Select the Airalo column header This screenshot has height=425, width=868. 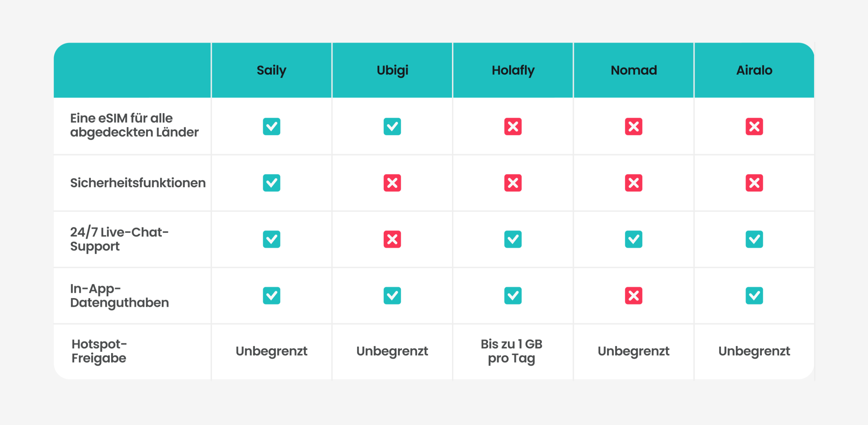[754, 70]
